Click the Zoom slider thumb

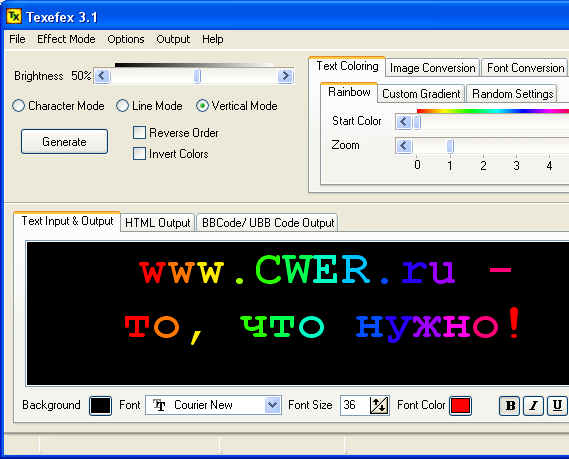450,146
